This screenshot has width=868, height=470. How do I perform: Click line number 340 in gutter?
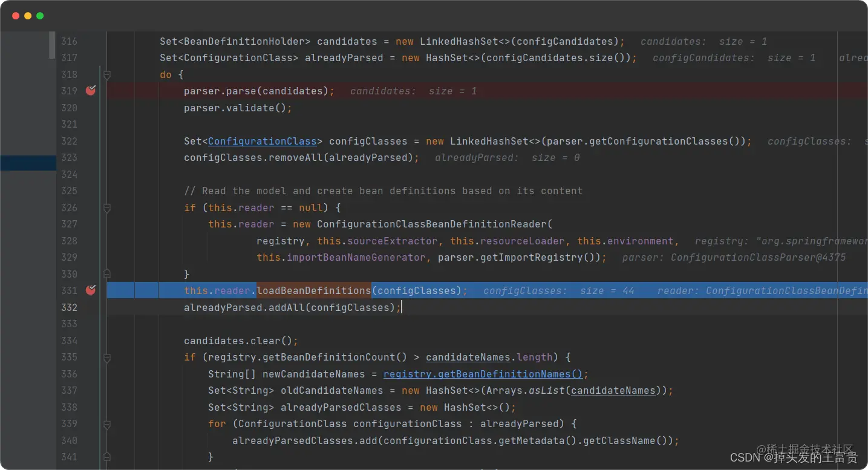69,440
